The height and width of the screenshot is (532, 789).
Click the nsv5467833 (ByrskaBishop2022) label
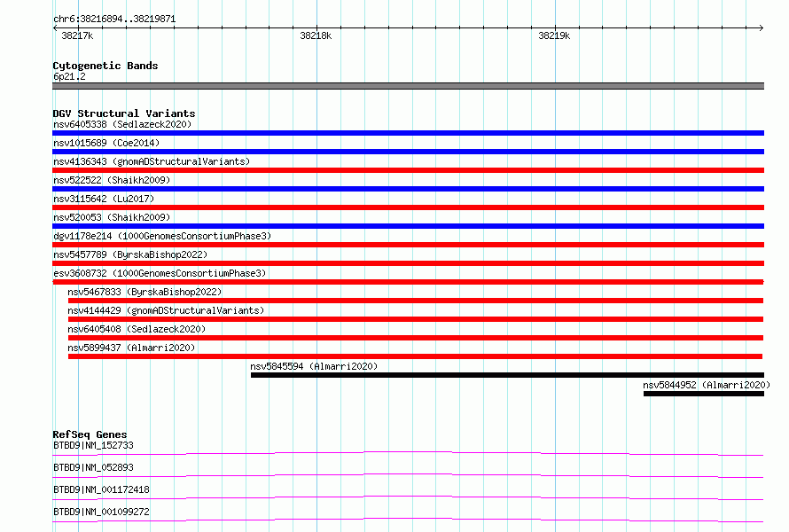point(145,292)
